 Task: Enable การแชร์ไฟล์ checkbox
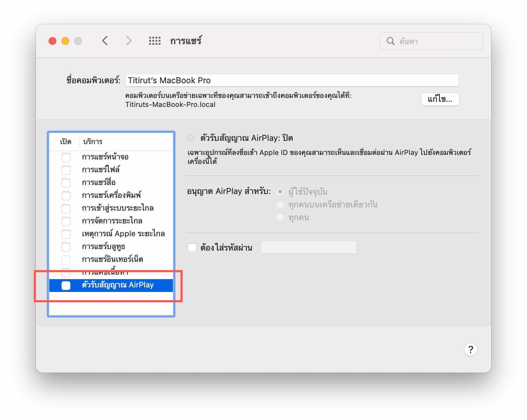pos(66,170)
